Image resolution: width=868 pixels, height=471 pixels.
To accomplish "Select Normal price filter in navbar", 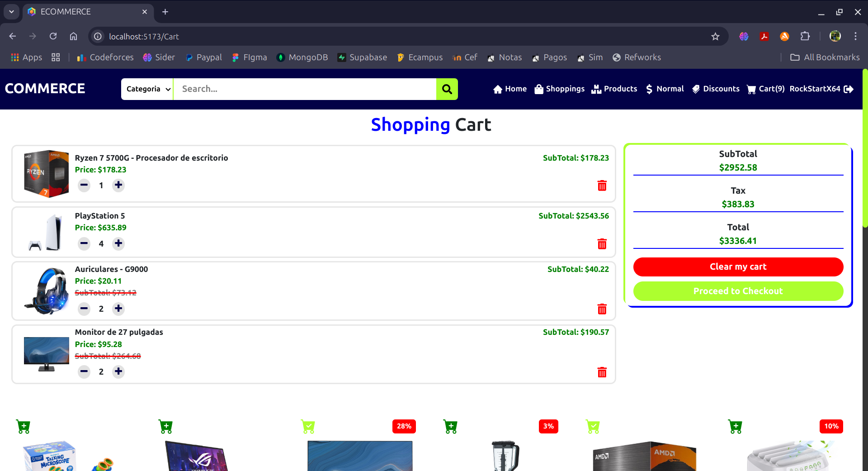I will coord(665,89).
